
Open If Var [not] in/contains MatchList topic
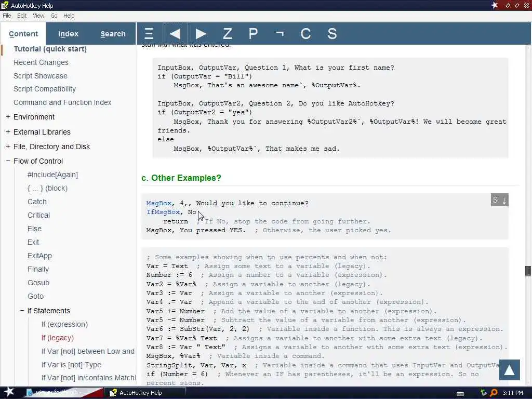(x=88, y=378)
